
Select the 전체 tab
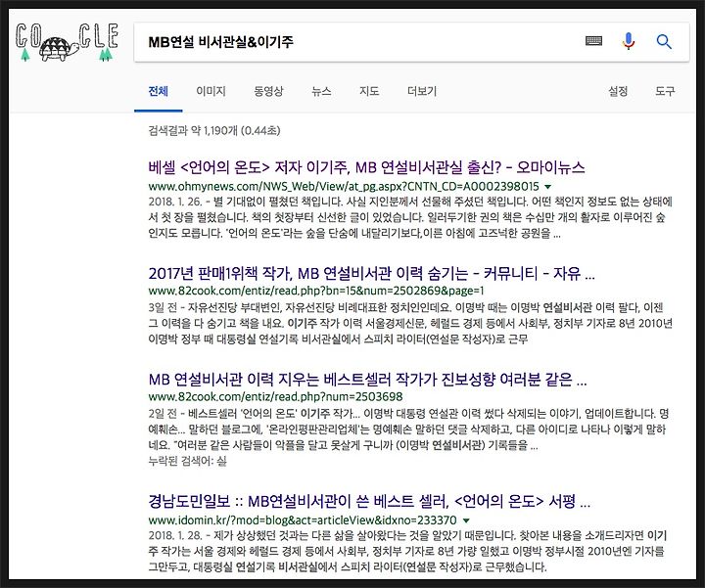point(159,92)
